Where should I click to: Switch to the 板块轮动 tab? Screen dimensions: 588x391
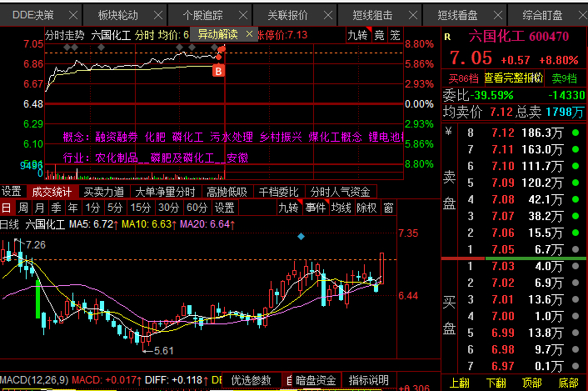(x=118, y=15)
